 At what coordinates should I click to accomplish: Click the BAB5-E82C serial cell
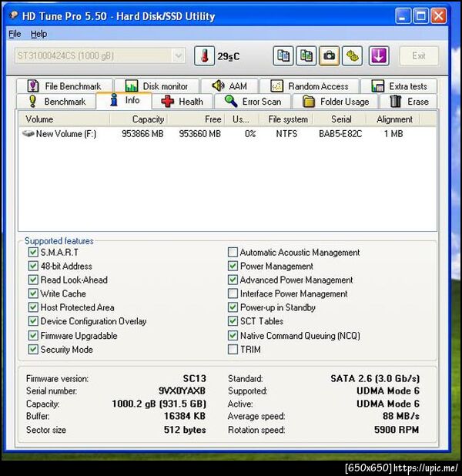340,133
